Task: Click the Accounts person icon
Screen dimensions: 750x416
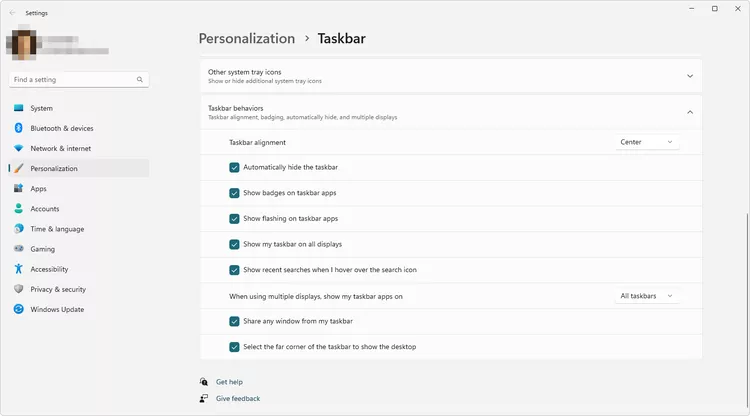Action: click(19, 208)
